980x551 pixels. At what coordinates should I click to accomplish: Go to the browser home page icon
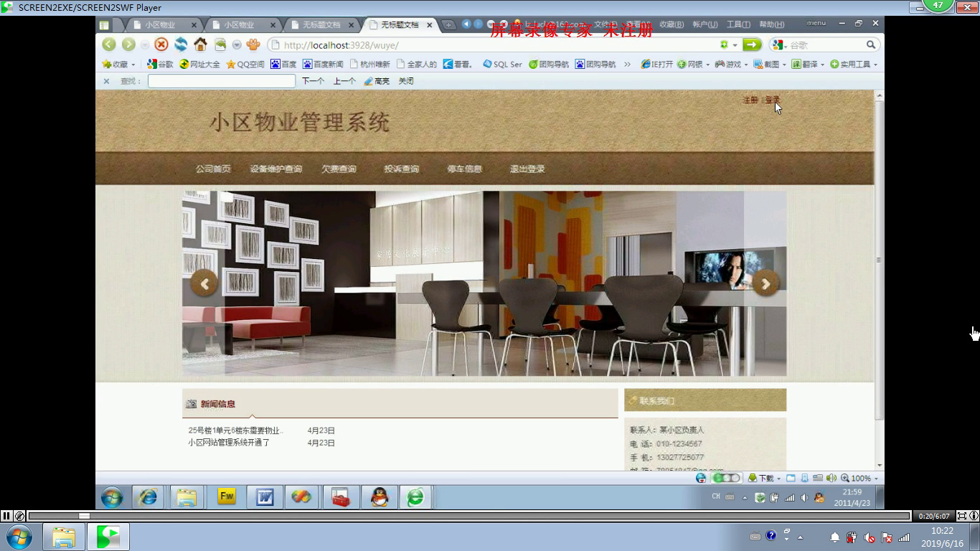pyautogui.click(x=200, y=44)
